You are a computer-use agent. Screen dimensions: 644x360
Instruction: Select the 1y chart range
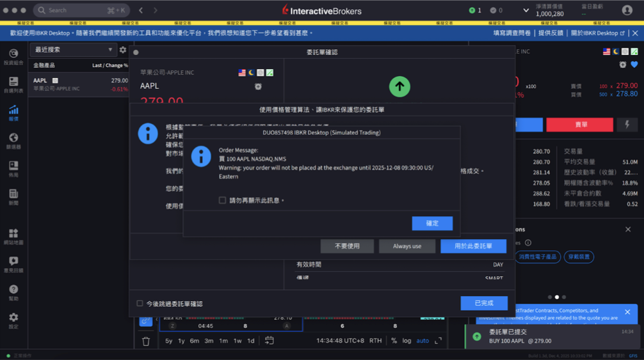(181, 341)
